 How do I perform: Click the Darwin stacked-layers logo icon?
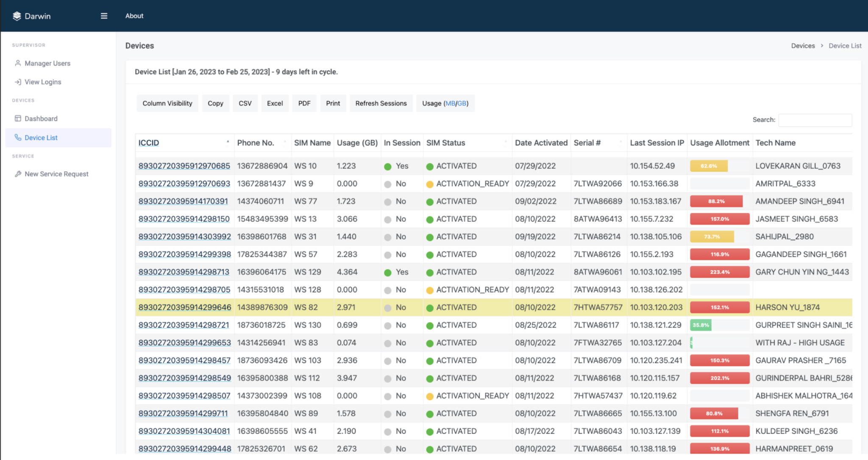point(17,16)
